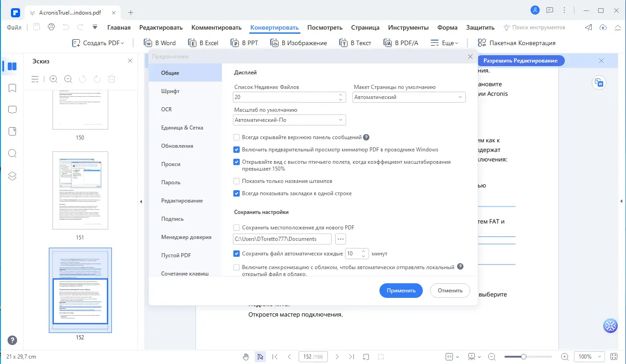Click the Print icon in the quick access bar
The width and height of the screenshot is (626, 364).
click(x=51, y=27)
